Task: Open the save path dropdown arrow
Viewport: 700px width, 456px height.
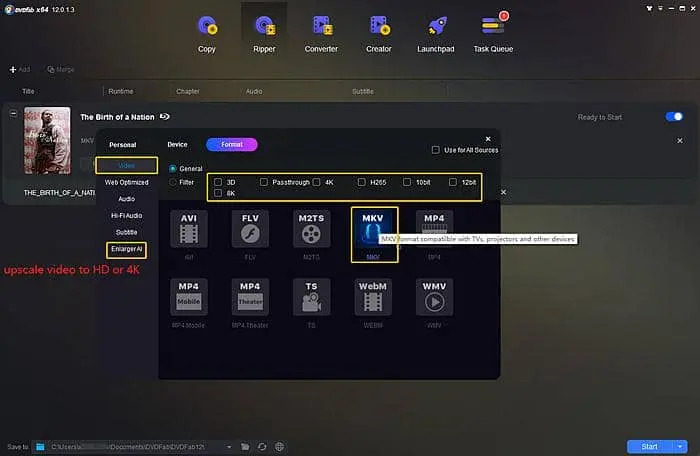Action: pos(229,447)
